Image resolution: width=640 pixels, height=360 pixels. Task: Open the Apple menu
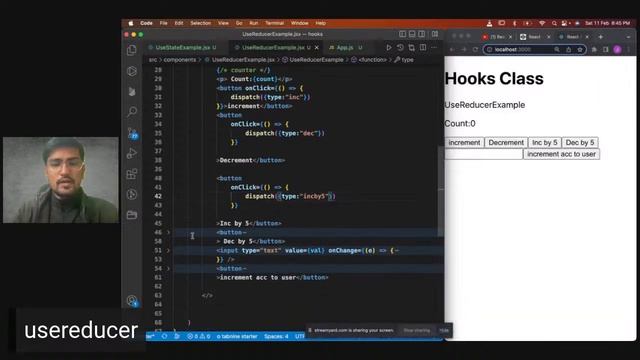131,23
